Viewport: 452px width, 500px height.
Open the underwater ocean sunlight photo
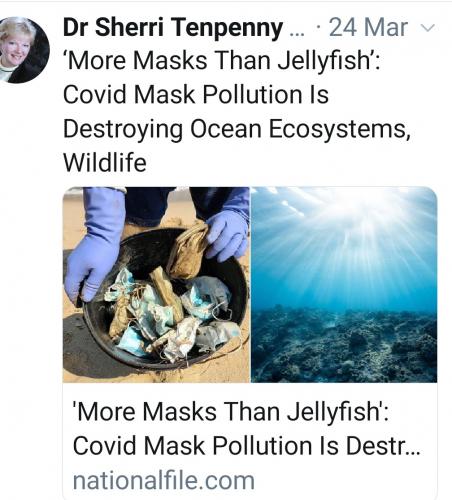point(344,285)
